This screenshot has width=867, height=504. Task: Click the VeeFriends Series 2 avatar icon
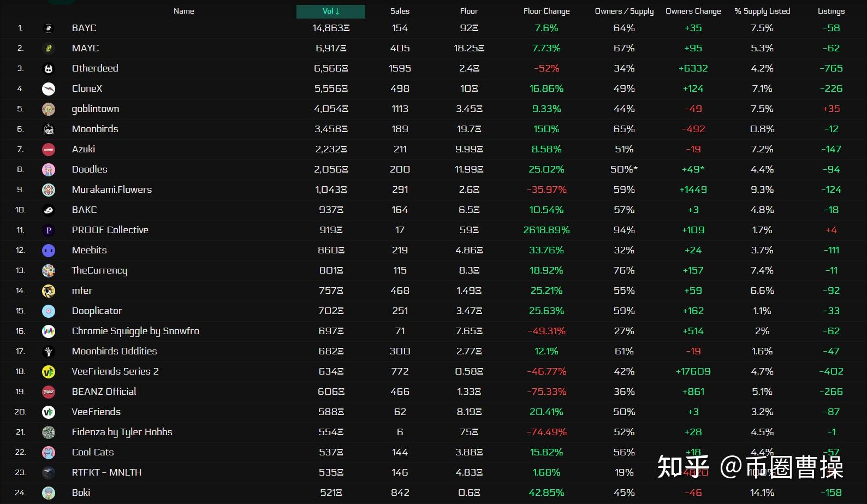[x=49, y=372]
